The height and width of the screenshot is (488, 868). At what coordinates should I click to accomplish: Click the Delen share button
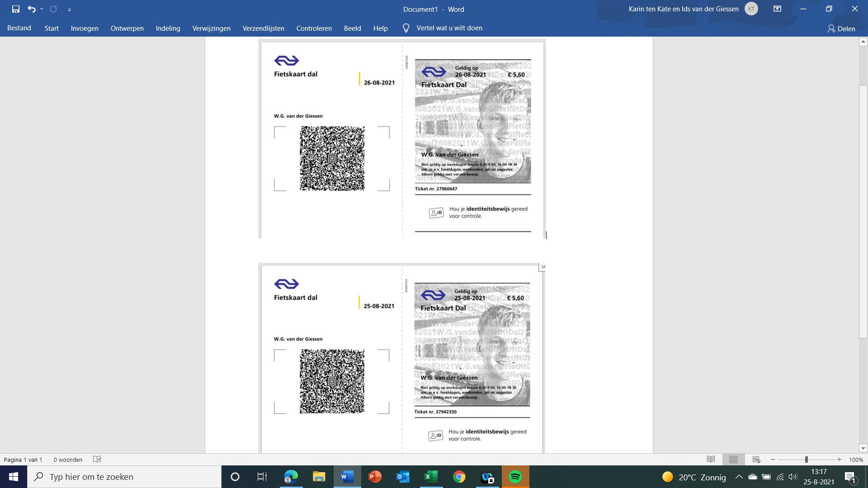click(841, 28)
